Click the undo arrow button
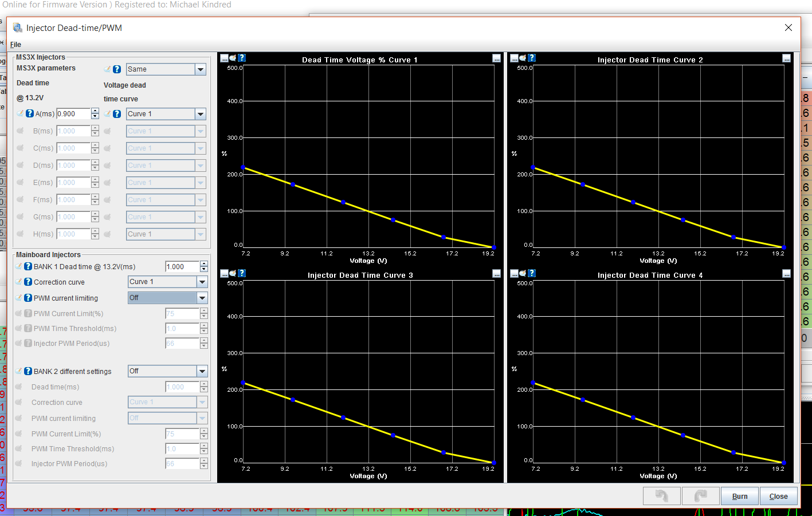This screenshot has height=516, width=812. 661,496
